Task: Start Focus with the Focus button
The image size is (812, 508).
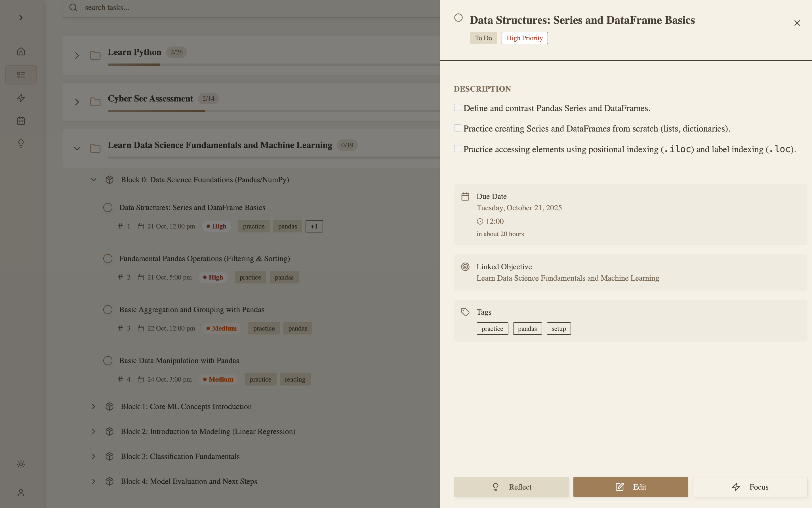Action: coord(750,487)
